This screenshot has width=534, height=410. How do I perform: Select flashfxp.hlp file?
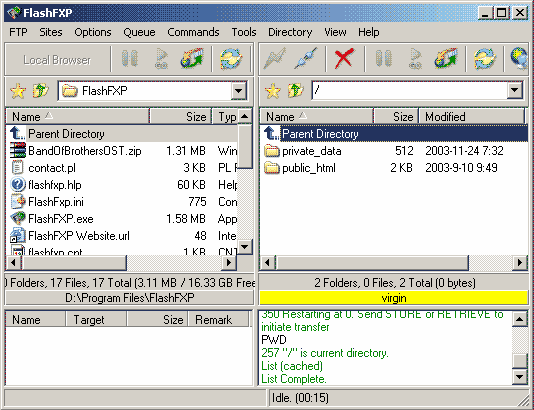122,185
